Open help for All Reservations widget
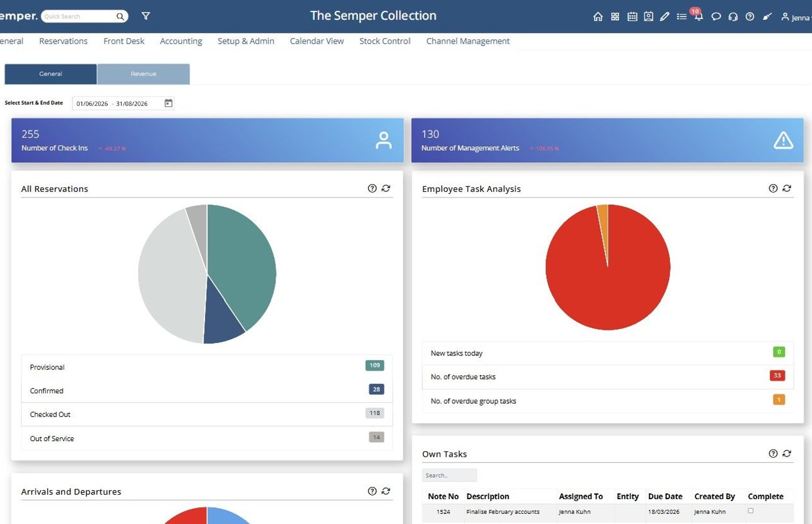Screen dimensions: 812x524 point(372,188)
